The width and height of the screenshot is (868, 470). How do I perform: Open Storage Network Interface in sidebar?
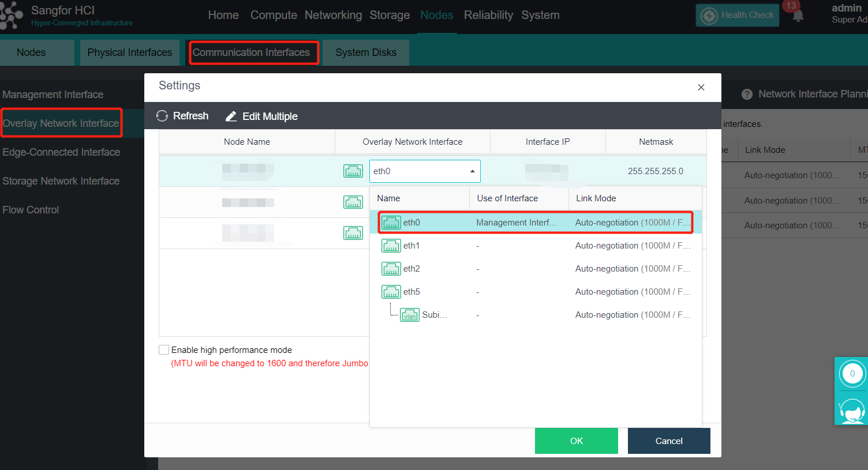click(x=61, y=181)
